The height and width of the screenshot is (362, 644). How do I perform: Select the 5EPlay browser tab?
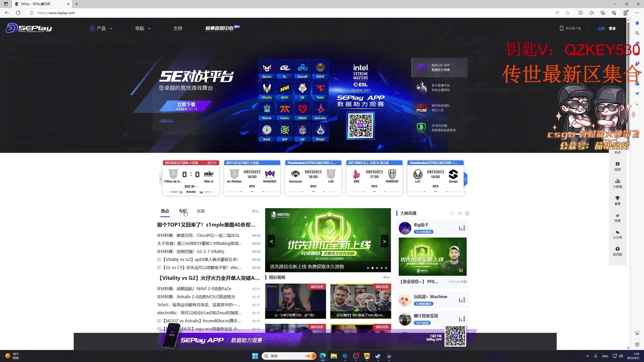point(42,4)
